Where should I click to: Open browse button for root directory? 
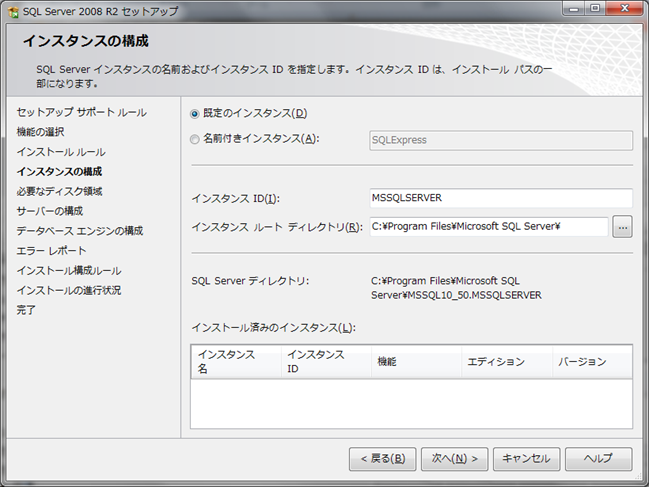[623, 227]
